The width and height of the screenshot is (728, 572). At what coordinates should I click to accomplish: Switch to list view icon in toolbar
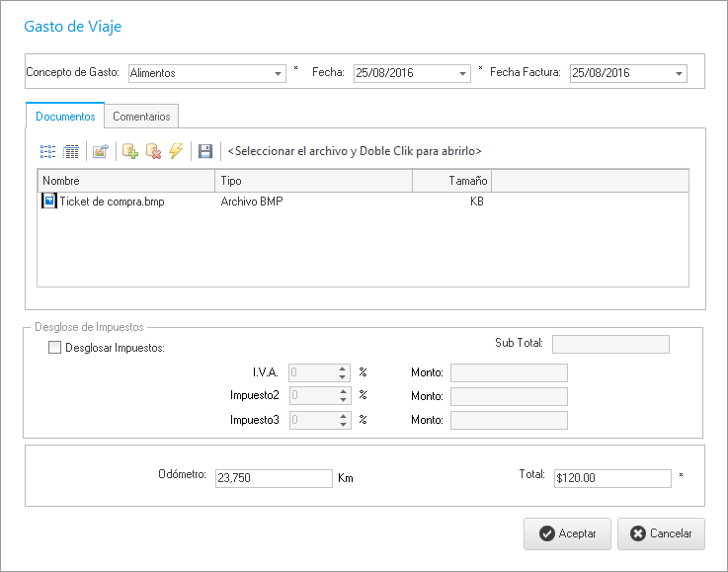tap(47, 151)
